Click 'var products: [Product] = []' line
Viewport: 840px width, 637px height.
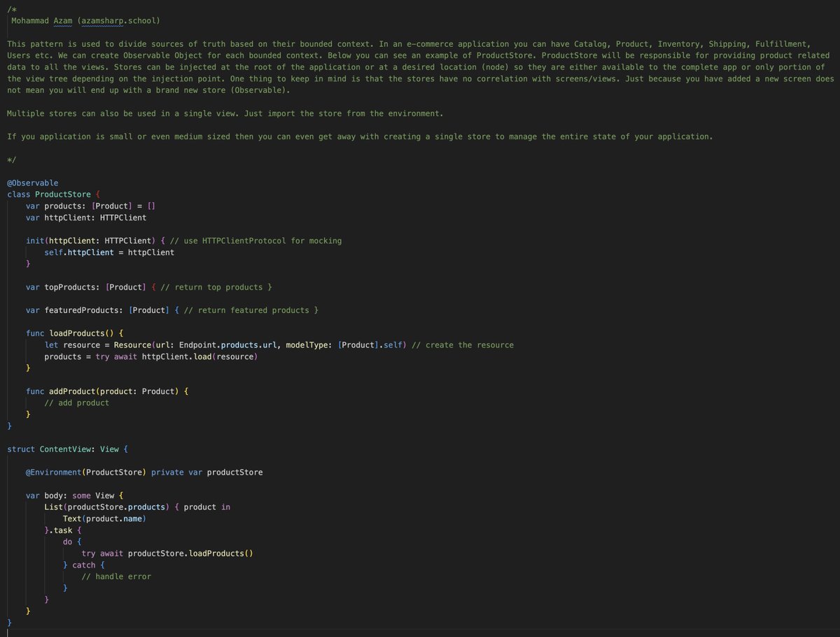(x=91, y=206)
